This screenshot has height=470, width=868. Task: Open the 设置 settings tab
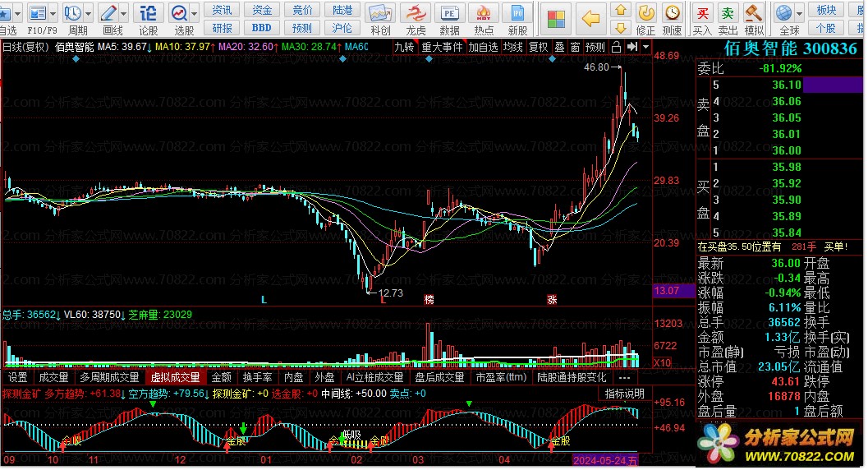click(18, 377)
